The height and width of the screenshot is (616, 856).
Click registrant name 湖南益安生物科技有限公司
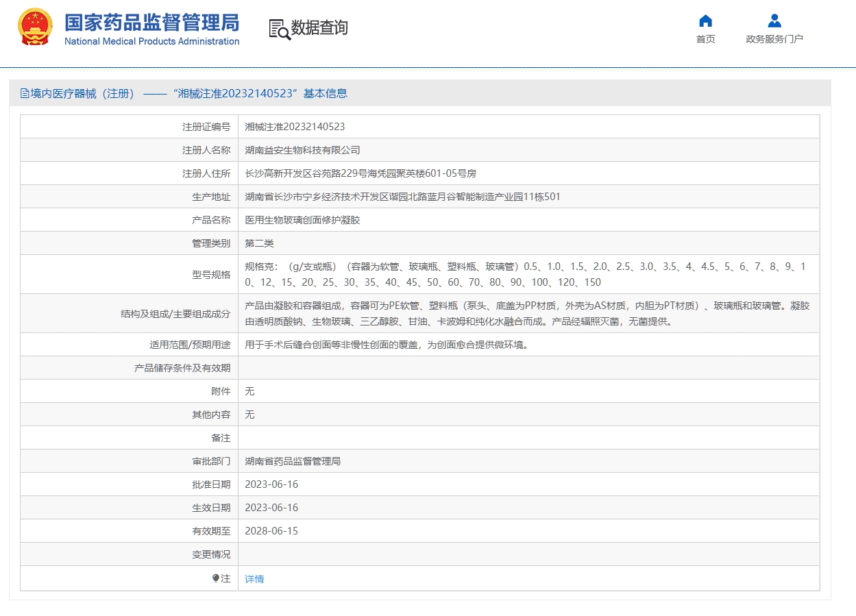coord(302,150)
